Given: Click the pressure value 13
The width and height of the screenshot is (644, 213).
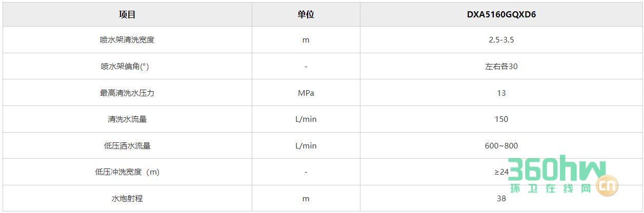Looking at the screenshot, I should (501, 93).
